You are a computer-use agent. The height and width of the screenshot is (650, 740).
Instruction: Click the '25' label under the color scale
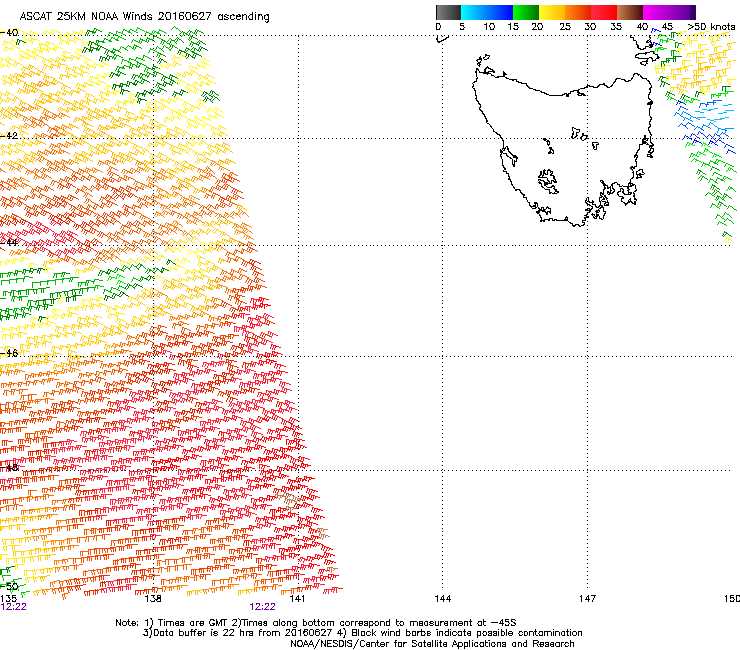[x=565, y=27]
